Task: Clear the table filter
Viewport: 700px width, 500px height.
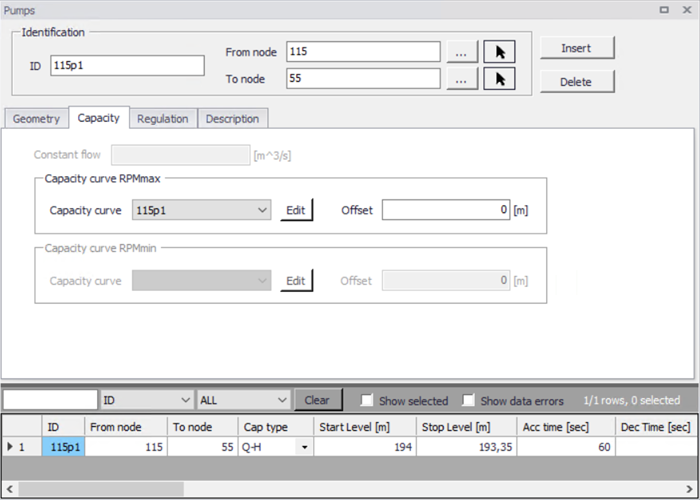Action: click(318, 400)
